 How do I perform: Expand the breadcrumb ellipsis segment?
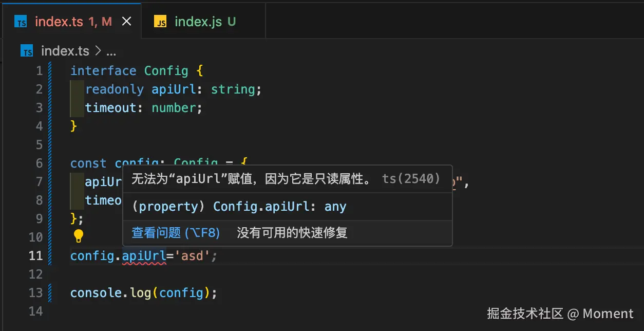tap(110, 51)
